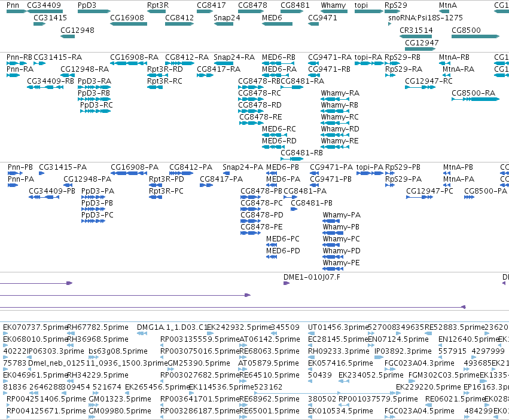509x420 pixels.
Task: Select the EK234052.5prime EST label
Action: pos(371,375)
